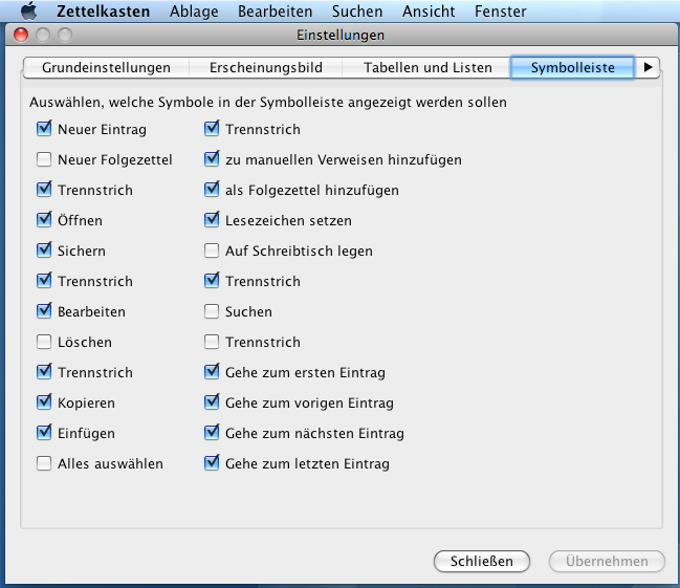Open the Apple menu
Screen dimensions: 680x588
(29, 11)
